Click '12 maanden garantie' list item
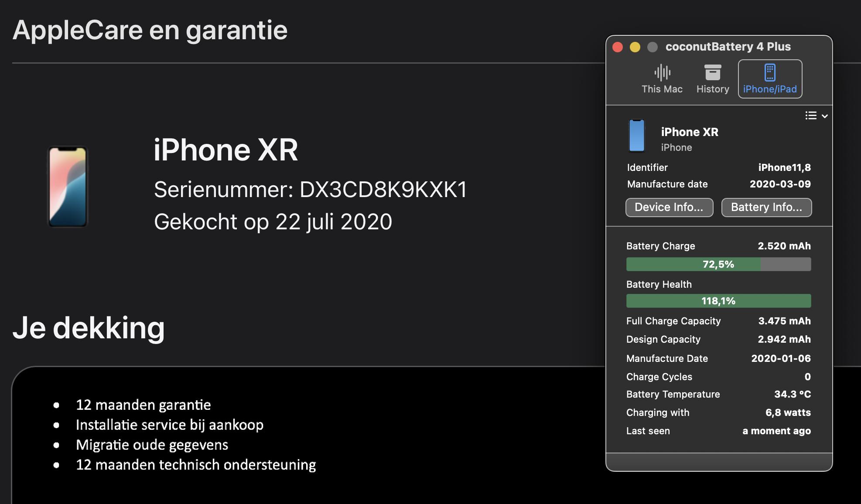 click(143, 405)
